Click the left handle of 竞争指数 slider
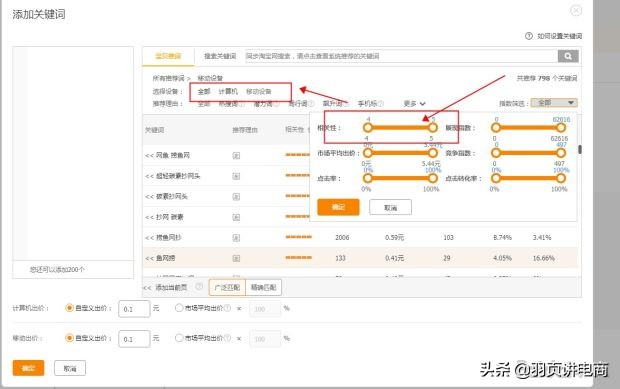This screenshot has width=620, height=389. [x=496, y=153]
